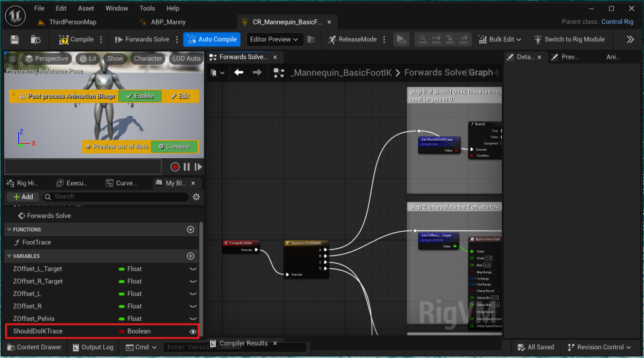Toggle Auto Compile
The height and width of the screenshot is (358, 644).
pyautogui.click(x=212, y=40)
